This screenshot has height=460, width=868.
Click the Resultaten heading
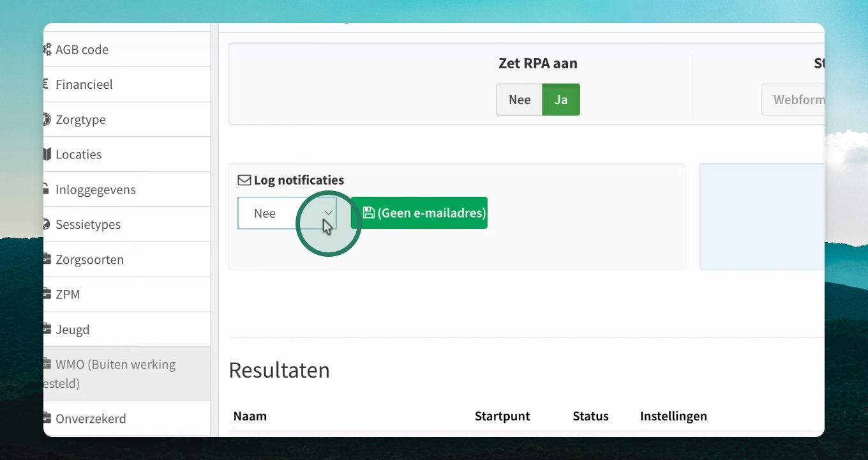tap(280, 371)
